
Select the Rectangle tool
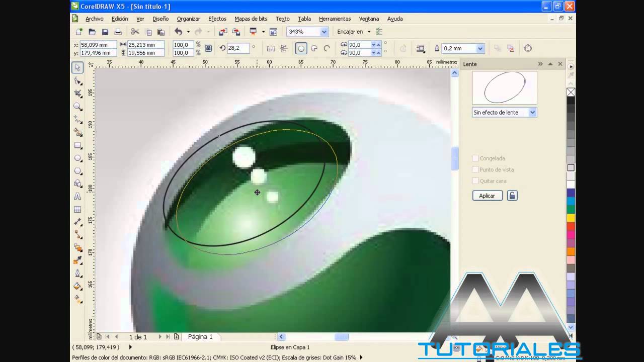(x=77, y=145)
